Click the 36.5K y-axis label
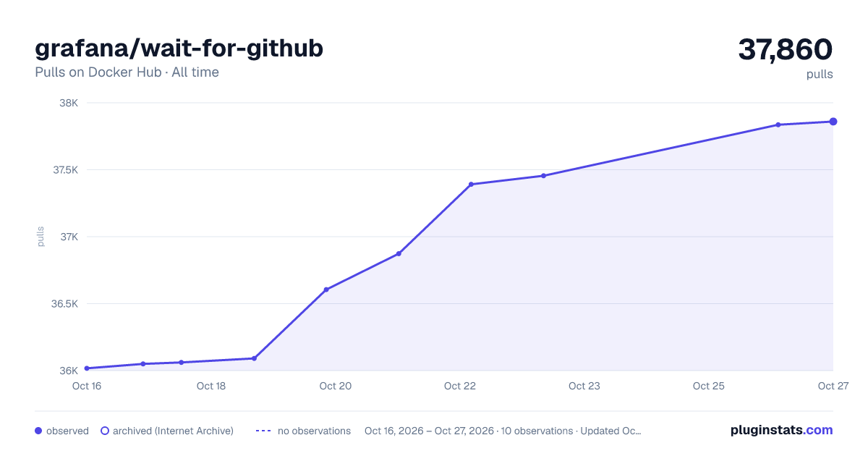This screenshot has height=456, width=868. coord(64,304)
